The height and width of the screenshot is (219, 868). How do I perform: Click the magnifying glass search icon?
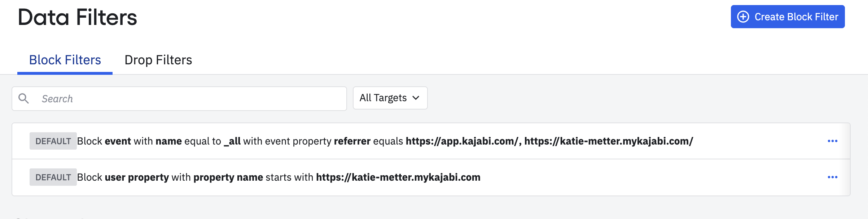click(24, 98)
